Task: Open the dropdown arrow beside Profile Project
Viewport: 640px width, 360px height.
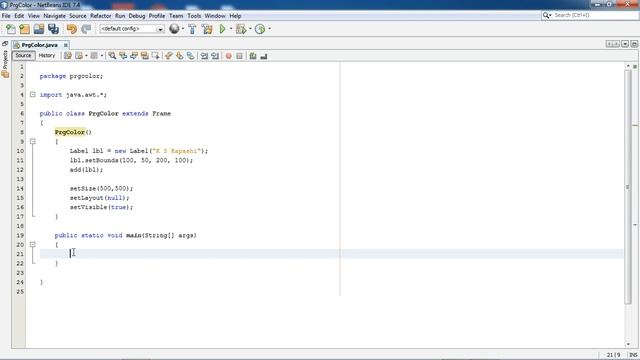Action: pyautogui.click(x=269, y=29)
